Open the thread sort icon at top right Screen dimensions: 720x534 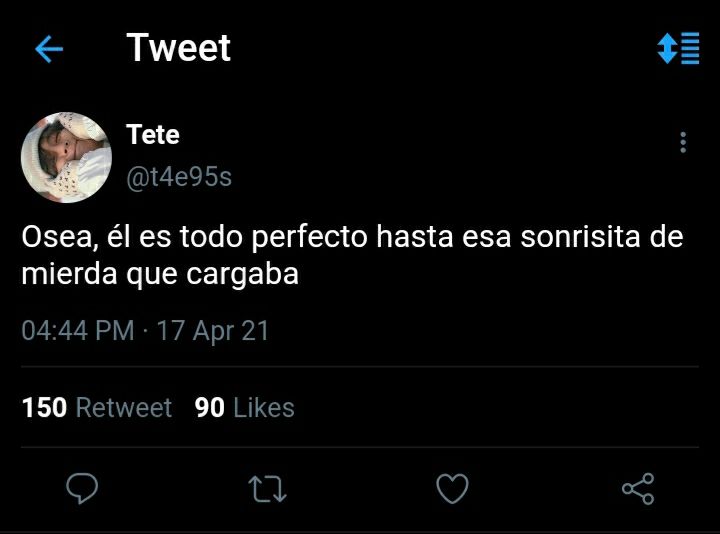pos(678,48)
